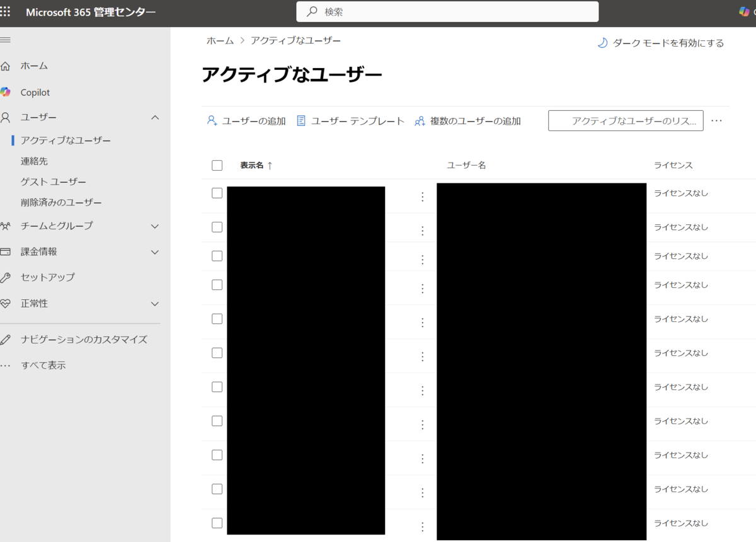Check the third user row checkbox
This screenshot has width=756, height=542.
pos(217,256)
